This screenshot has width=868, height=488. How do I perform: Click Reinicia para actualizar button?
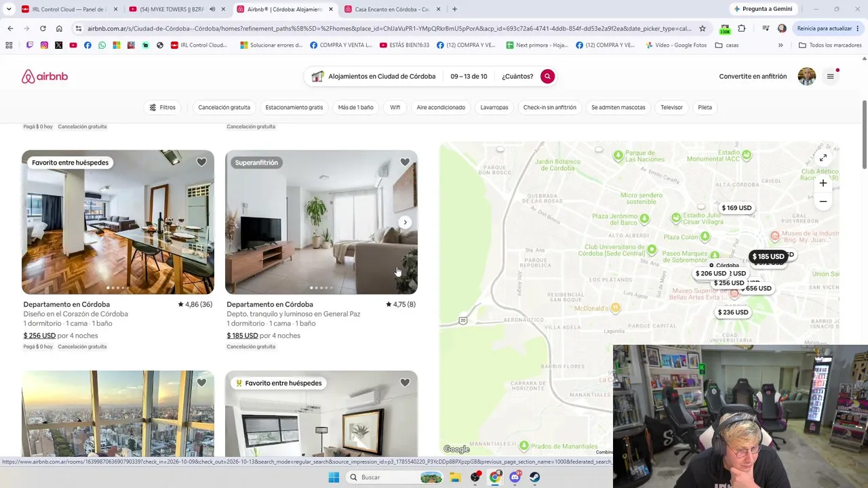click(x=827, y=28)
